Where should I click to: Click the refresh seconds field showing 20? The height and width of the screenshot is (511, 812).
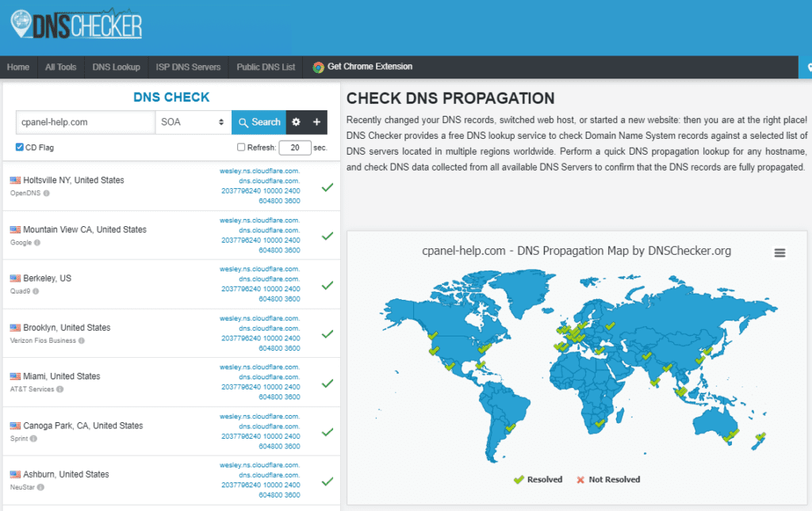pos(295,148)
